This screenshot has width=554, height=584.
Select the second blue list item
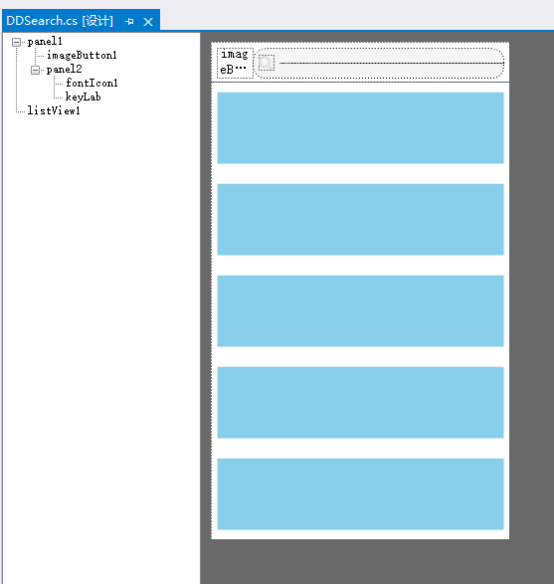(360, 219)
